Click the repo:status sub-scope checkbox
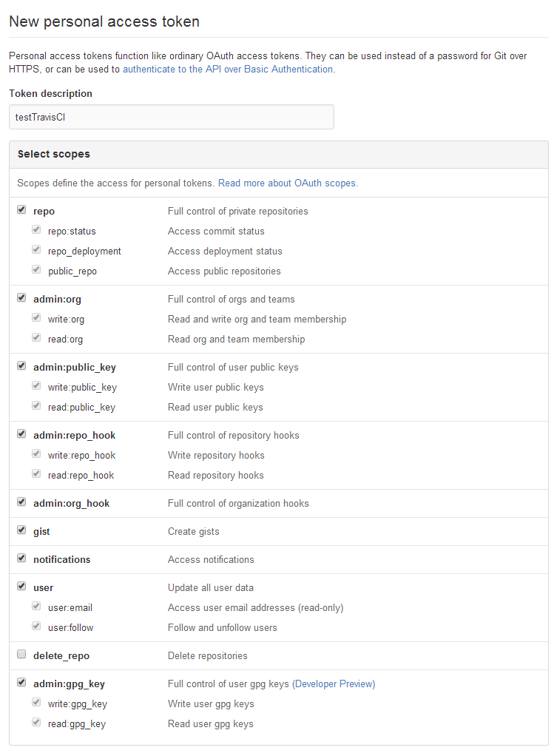 click(36, 231)
